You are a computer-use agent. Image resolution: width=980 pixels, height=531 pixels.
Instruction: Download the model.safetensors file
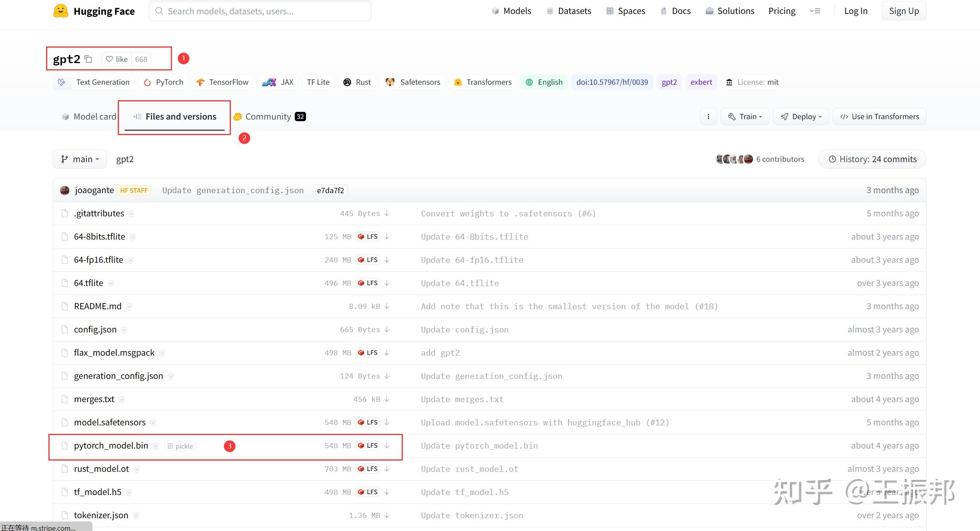(x=387, y=422)
